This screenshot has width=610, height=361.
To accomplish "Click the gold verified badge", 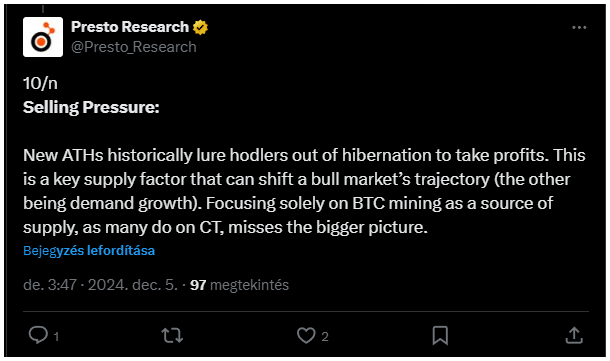I will click(x=200, y=27).
